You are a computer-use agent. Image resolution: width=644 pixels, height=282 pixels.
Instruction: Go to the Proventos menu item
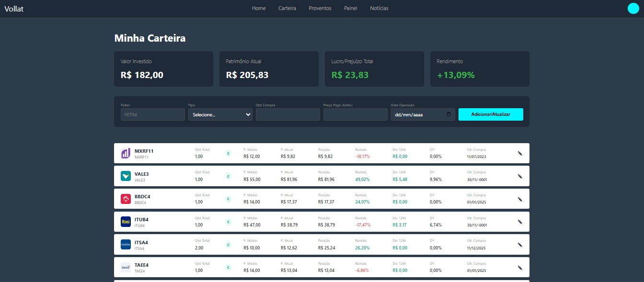click(x=320, y=8)
